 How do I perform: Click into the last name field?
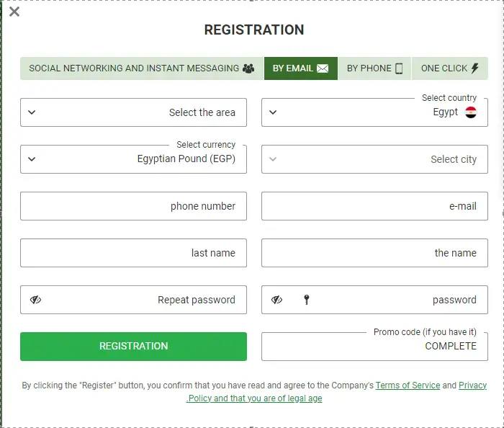coord(133,253)
